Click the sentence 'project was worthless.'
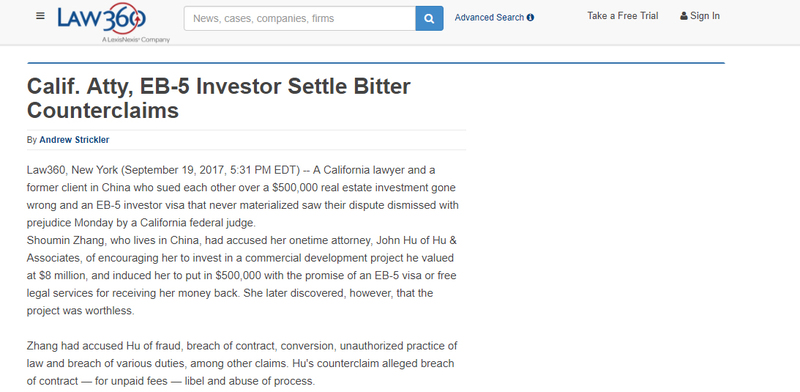Viewport: 800px width, 392px height. coord(81,311)
